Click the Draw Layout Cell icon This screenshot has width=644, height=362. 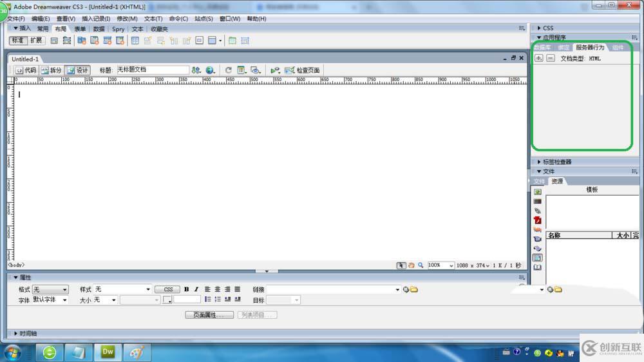[x=245, y=41]
